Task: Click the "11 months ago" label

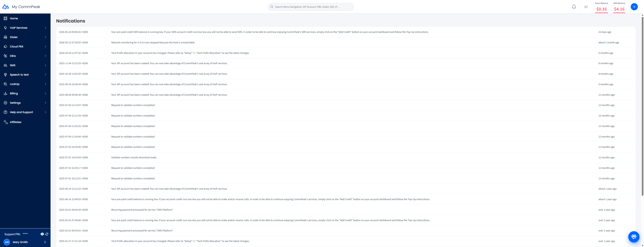Action: click(x=606, y=95)
